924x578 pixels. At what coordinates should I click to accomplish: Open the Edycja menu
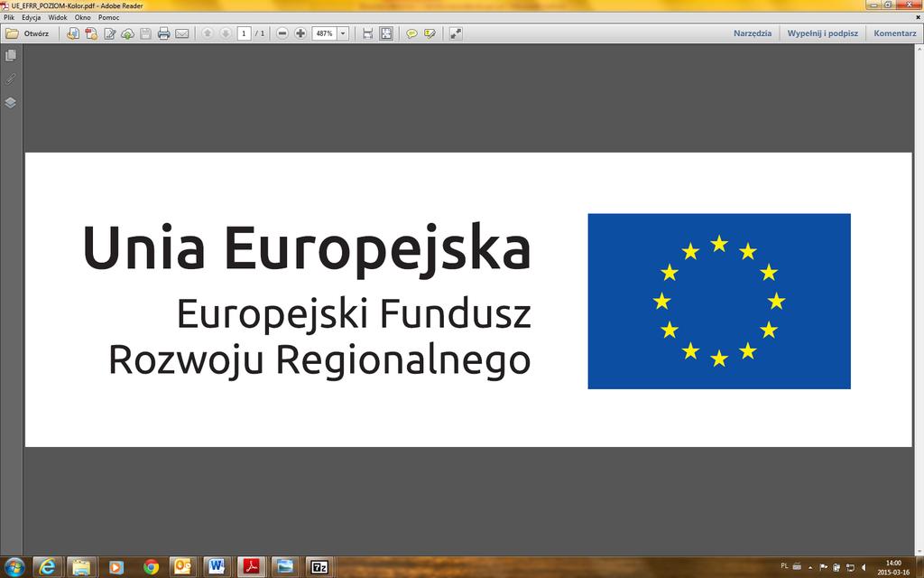click(32, 18)
